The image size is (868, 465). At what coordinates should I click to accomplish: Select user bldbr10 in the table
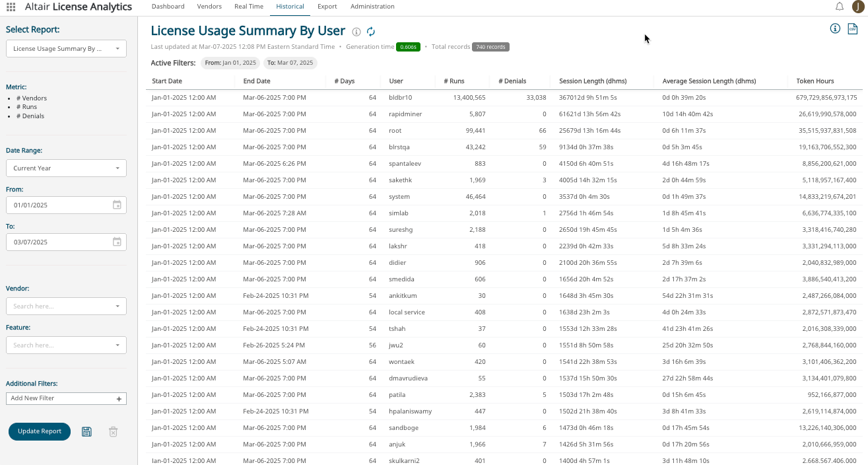pyautogui.click(x=401, y=98)
